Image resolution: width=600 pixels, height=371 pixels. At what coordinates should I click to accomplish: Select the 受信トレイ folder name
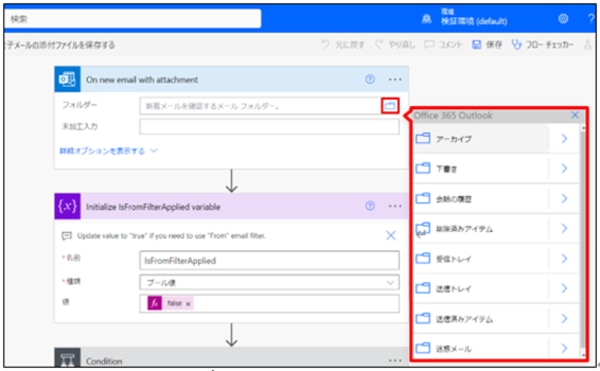coord(453,259)
